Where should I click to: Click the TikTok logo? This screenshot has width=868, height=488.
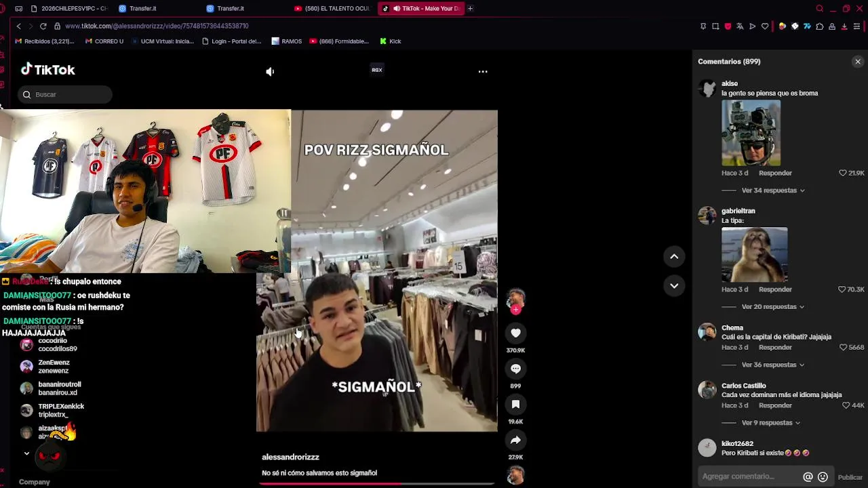(x=47, y=69)
